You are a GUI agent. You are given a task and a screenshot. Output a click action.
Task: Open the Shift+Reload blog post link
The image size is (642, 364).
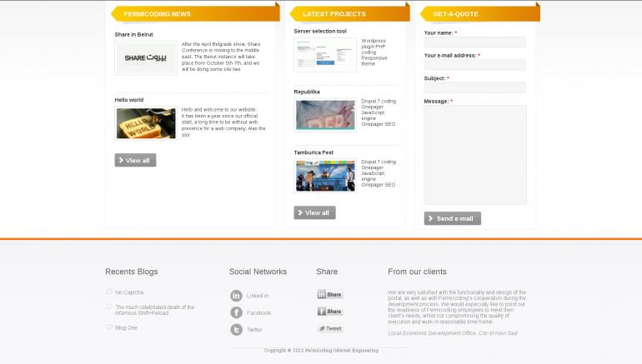(154, 310)
